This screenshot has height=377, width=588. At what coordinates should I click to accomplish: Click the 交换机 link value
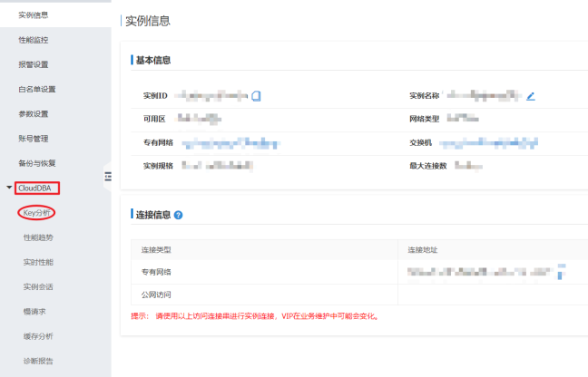coord(489,142)
